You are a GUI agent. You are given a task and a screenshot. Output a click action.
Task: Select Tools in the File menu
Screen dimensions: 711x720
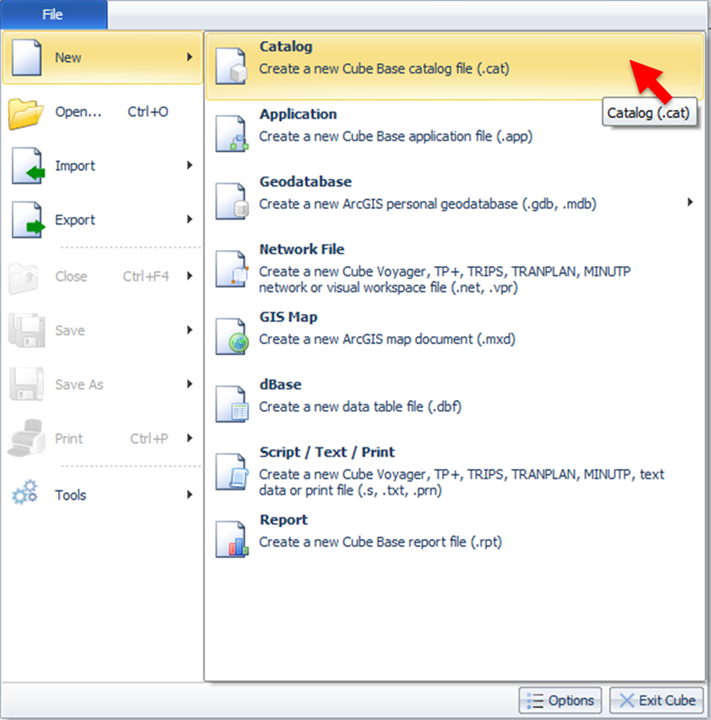coord(102,495)
